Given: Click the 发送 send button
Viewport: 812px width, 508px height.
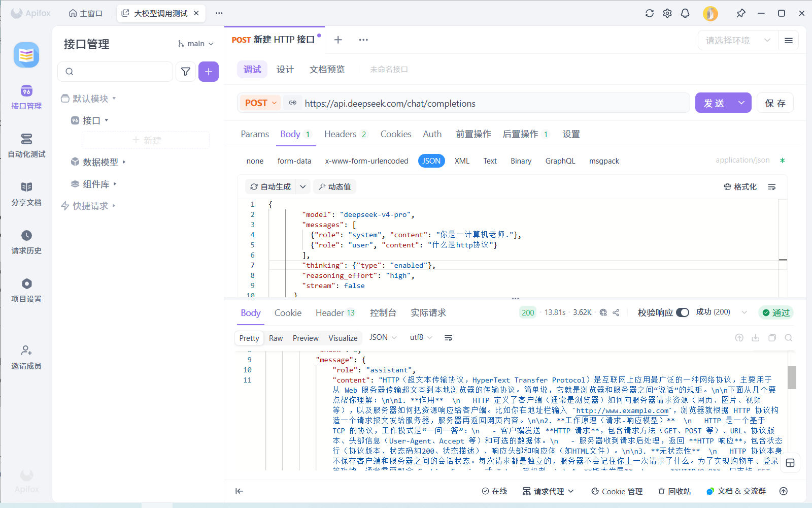Looking at the screenshot, I should pos(714,103).
